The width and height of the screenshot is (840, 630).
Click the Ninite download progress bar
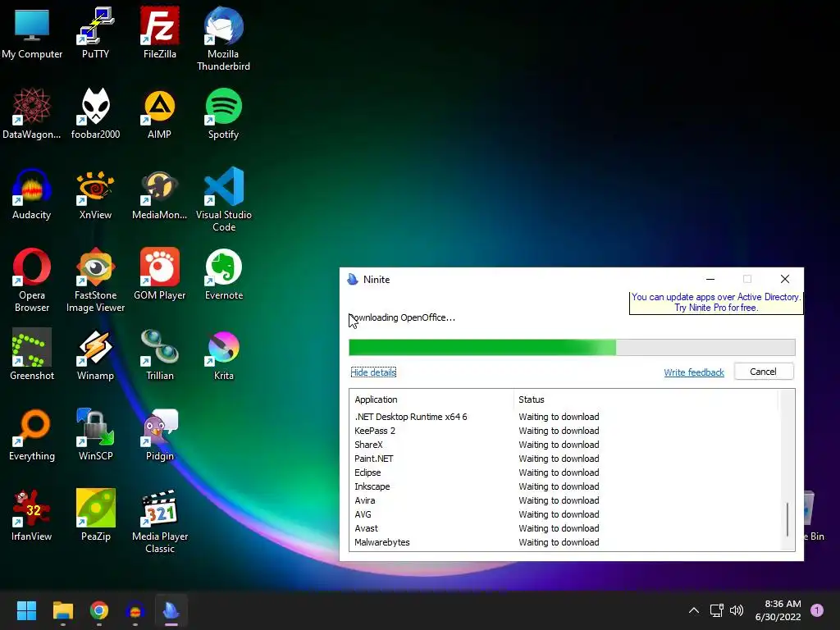(x=572, y=347)
